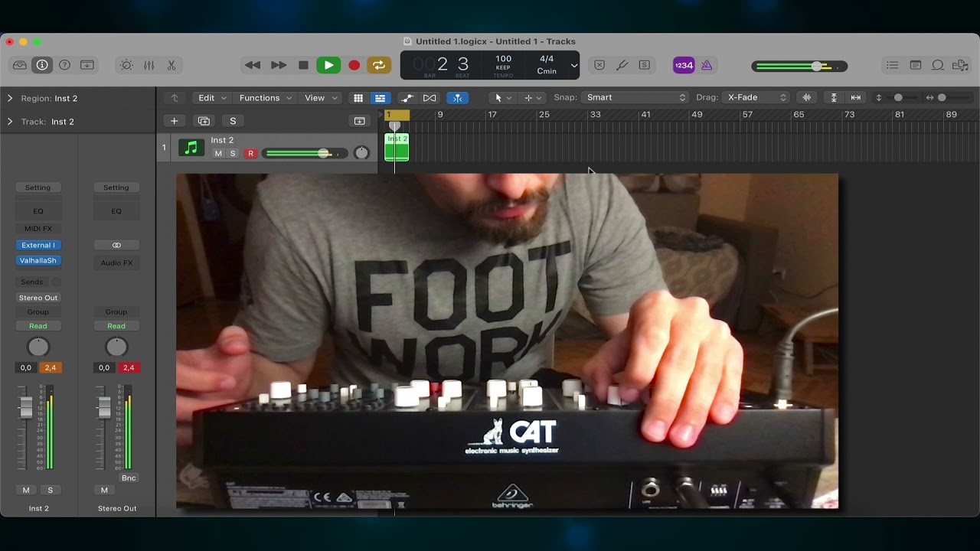
Task: Toggle the Inspector panel
Action: (42, 65)
